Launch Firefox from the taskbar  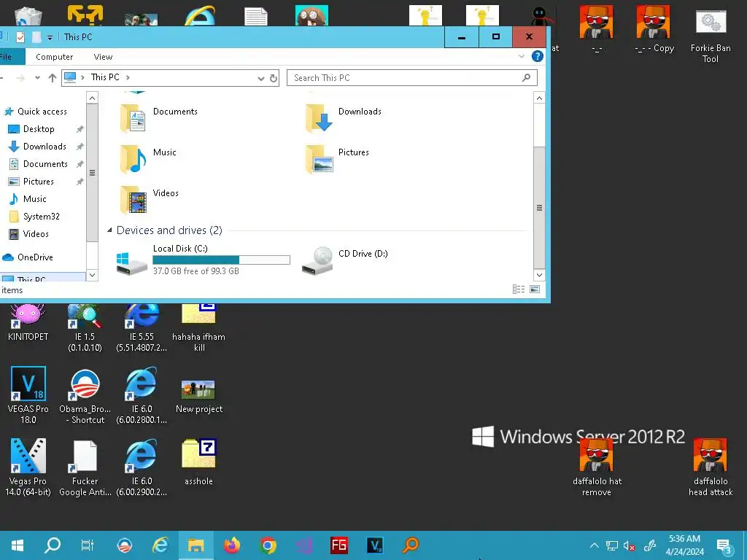coord(232,545)
